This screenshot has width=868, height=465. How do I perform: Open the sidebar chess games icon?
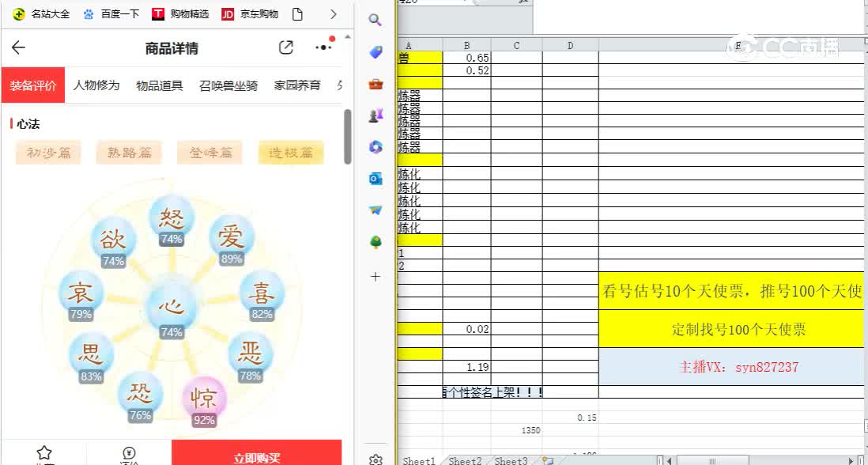click(376, 115)
